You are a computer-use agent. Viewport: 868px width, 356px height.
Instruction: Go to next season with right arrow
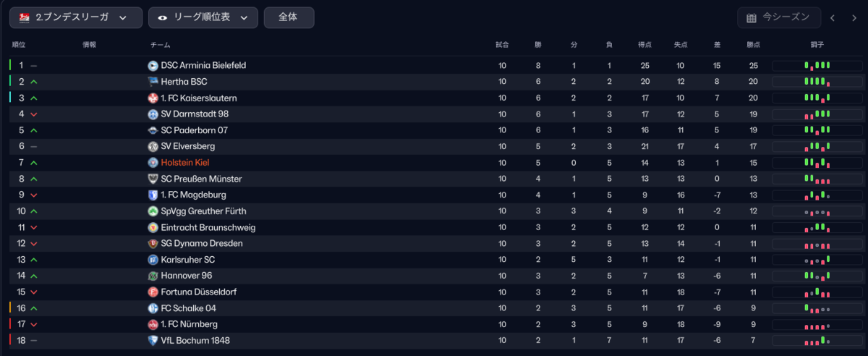tap(854, 18)
